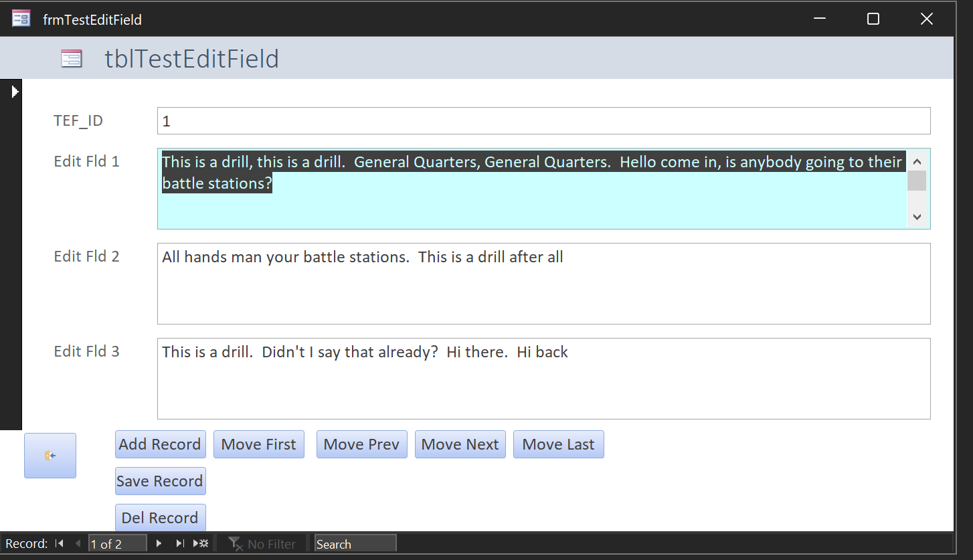Click the tblTestEditField header title

click(x=192, y=59)
